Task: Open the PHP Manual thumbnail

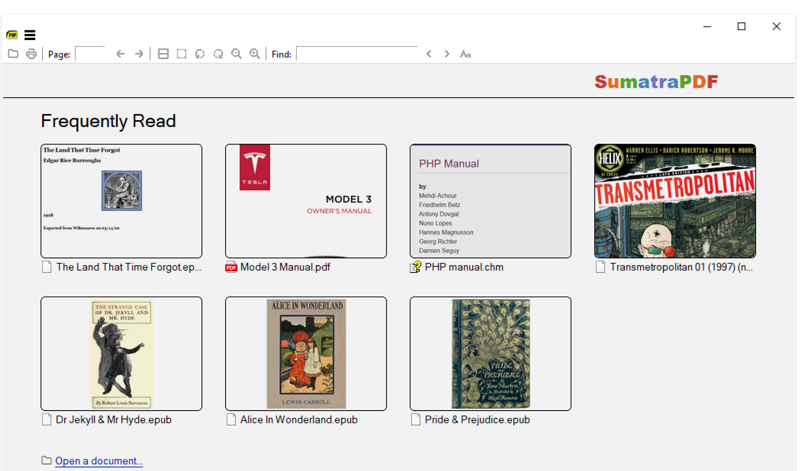Action: [x=490, y=201]
